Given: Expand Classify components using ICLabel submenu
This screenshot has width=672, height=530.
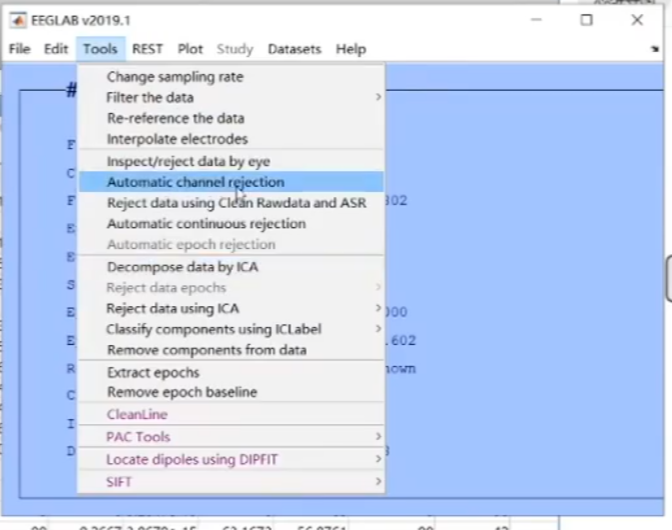Looking at the screenshot, I should (x=214, y=329).
